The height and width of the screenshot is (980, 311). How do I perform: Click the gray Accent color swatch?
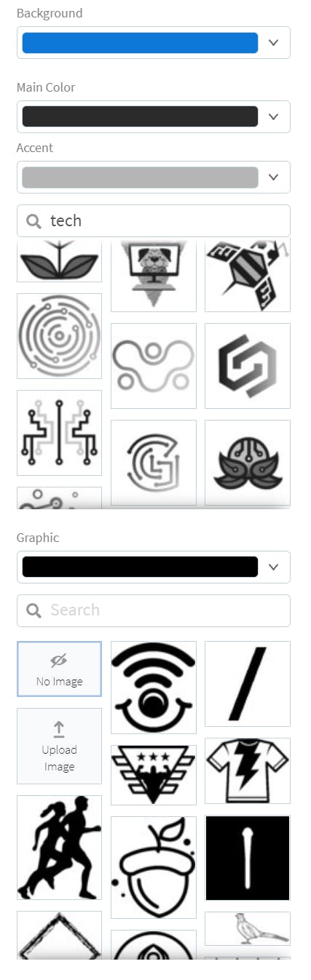[140, 177]
